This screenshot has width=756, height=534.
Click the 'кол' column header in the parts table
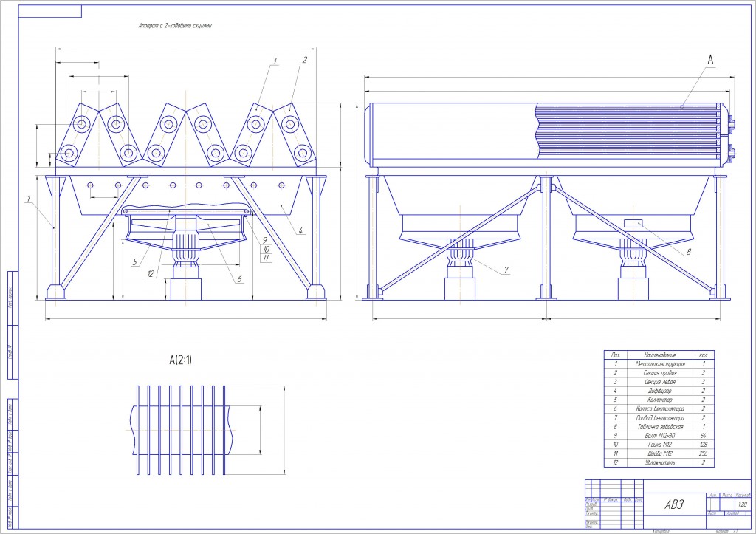pos(704,355)
